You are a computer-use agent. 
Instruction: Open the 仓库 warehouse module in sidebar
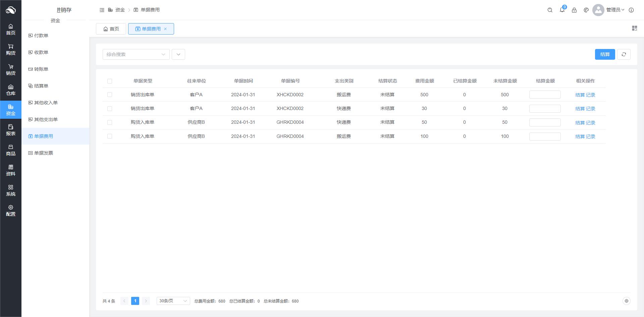click(11, 90)
